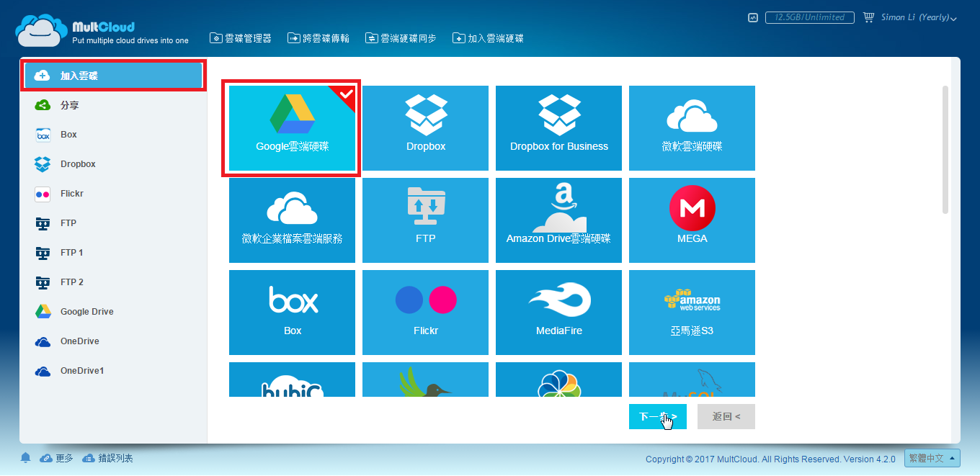
Task: Open 雲端硬碟同步 from top navigation
Action: (401, 38)
